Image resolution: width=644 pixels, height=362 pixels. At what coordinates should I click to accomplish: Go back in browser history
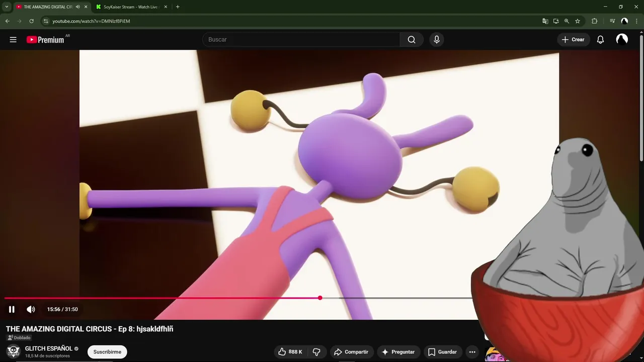[8, 21]
